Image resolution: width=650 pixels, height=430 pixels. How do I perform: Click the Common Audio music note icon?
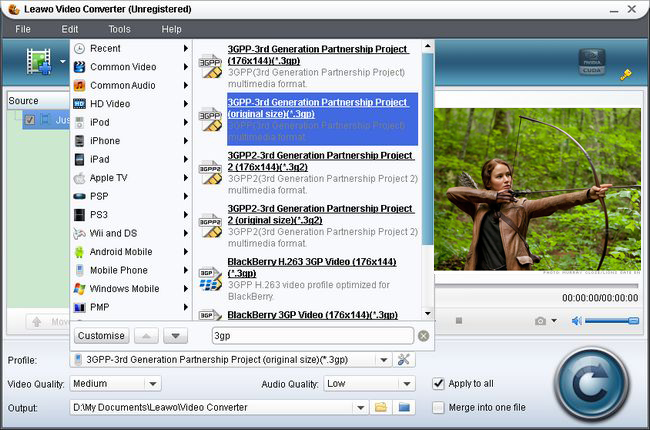click(79, 85)
